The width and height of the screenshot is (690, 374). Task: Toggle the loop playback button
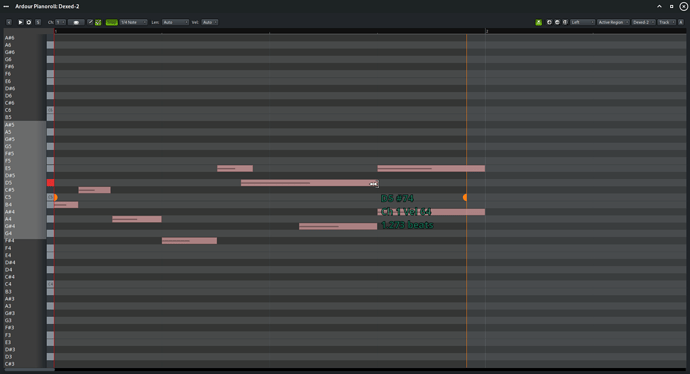coord(29,22)
